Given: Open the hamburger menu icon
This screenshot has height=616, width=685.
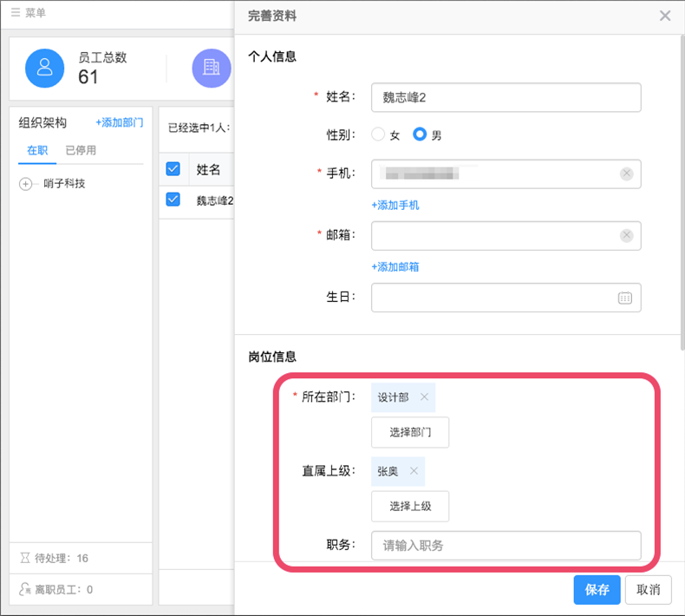Looking at the screenshot, I should point(16,13).
